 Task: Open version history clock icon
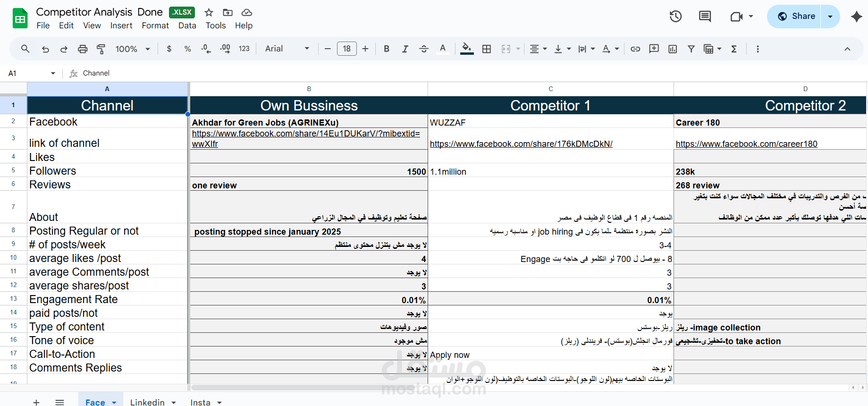(675, 17)
